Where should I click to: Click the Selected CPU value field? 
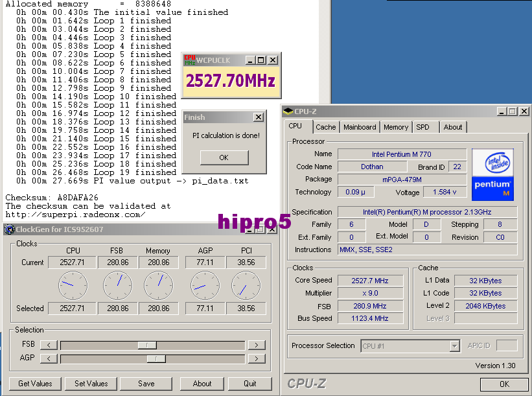tap(72, 308)
